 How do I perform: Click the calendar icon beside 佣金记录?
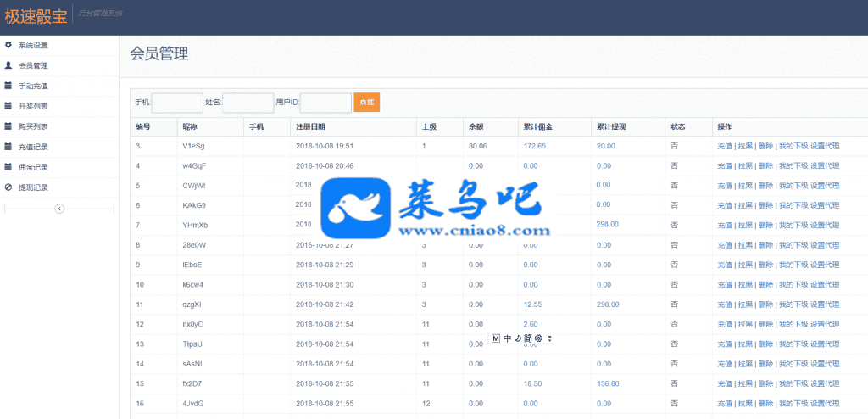8,167
